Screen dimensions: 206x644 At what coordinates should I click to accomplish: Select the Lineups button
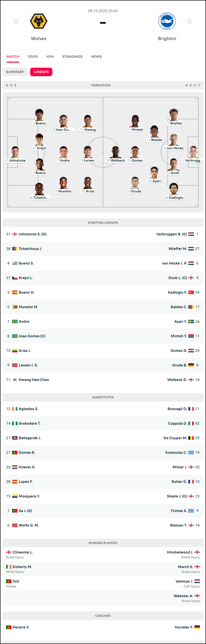[41, 72]
